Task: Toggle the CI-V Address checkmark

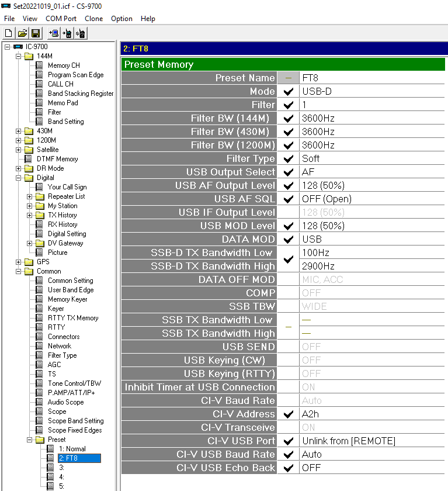Action: click(x=288, y=414)
